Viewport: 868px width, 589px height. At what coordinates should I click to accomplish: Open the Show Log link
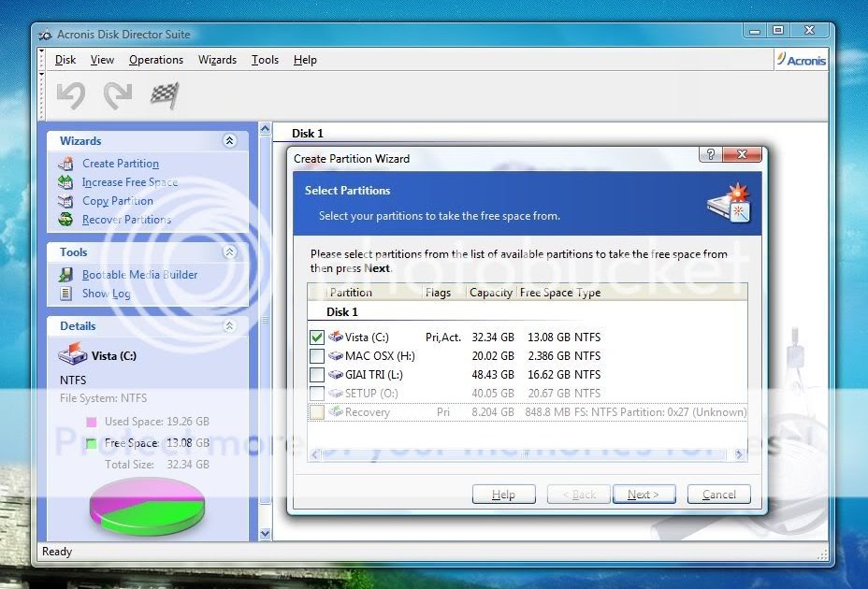(107, 294)
